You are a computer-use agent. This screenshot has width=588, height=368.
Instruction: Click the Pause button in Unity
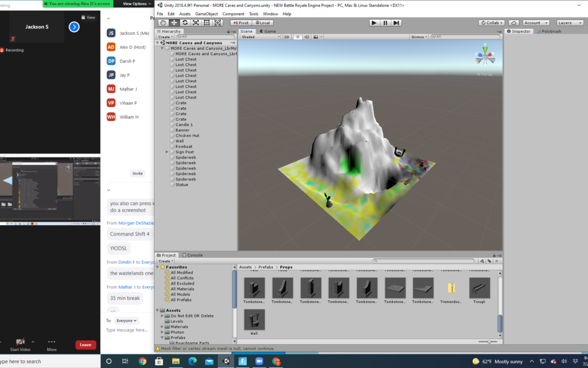tap(385, 23)
